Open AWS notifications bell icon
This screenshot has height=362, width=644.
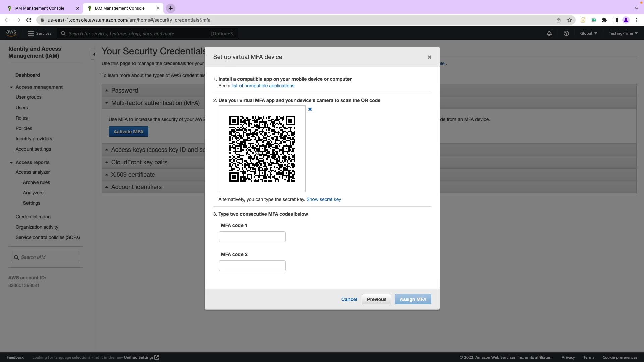pos(549,33)
